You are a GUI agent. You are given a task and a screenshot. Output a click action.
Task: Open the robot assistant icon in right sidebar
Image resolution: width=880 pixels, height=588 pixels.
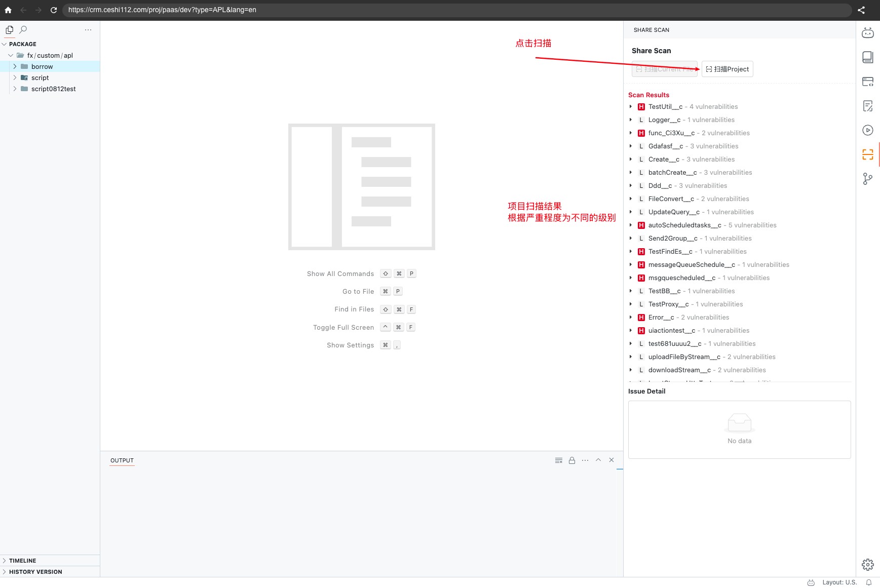click(867, 33)
